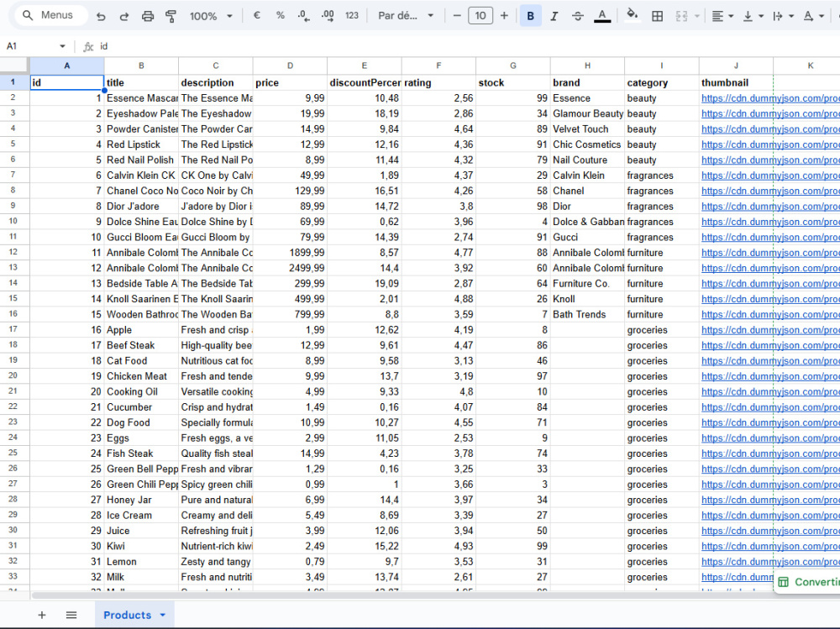This screenshot has height=629, width=840.
Task: Select the rating 4,88 cell
Action: tap(438, 299)
